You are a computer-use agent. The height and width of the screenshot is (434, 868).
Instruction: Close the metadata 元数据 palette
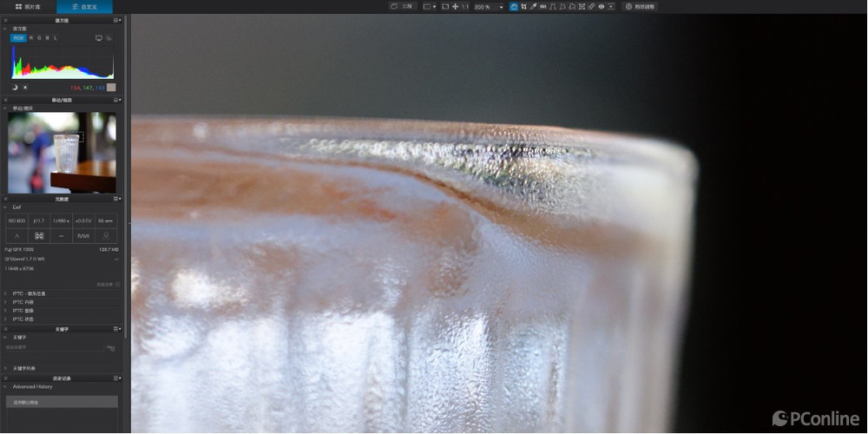pos(5,199)
